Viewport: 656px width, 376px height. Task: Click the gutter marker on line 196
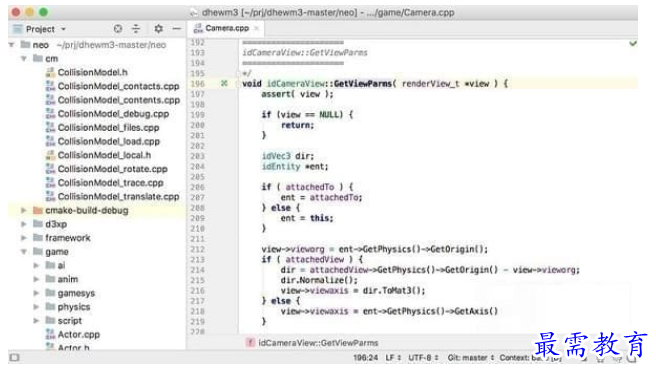[x=224, y=83]
